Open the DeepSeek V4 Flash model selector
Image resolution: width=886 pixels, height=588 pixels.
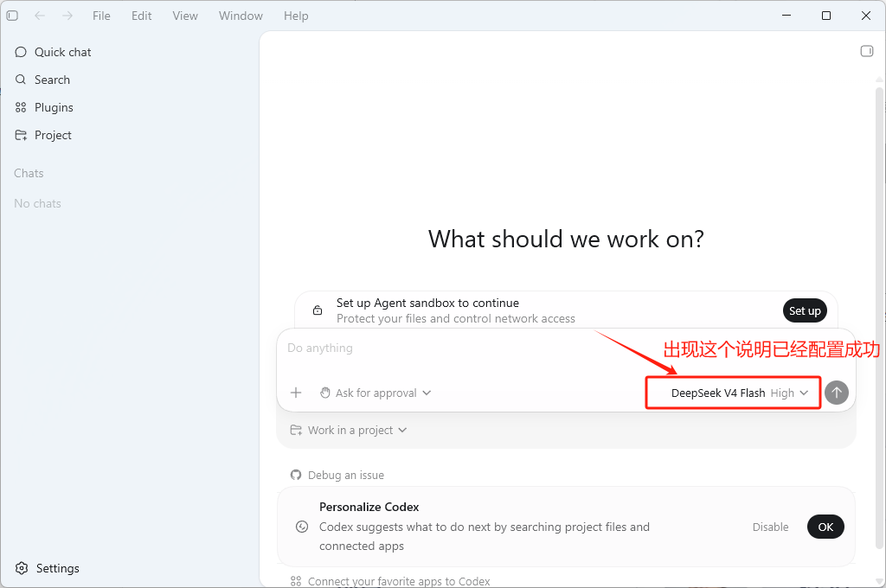(x=739, y=393)
